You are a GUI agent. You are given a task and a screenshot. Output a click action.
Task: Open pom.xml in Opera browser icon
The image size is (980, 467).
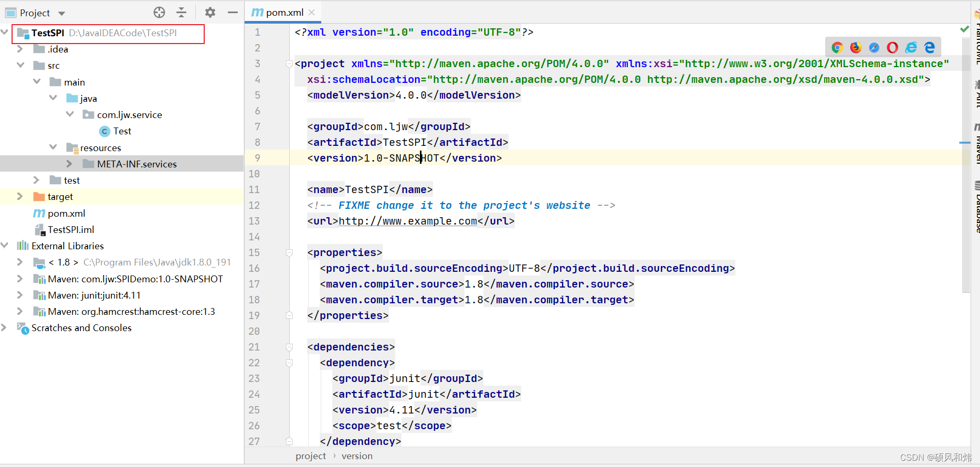892,48
